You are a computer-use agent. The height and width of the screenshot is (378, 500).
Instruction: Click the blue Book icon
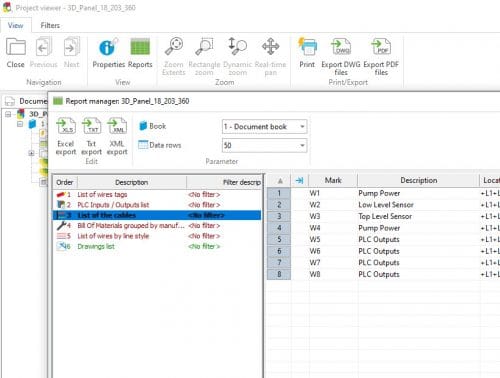[x=143, y=126]
